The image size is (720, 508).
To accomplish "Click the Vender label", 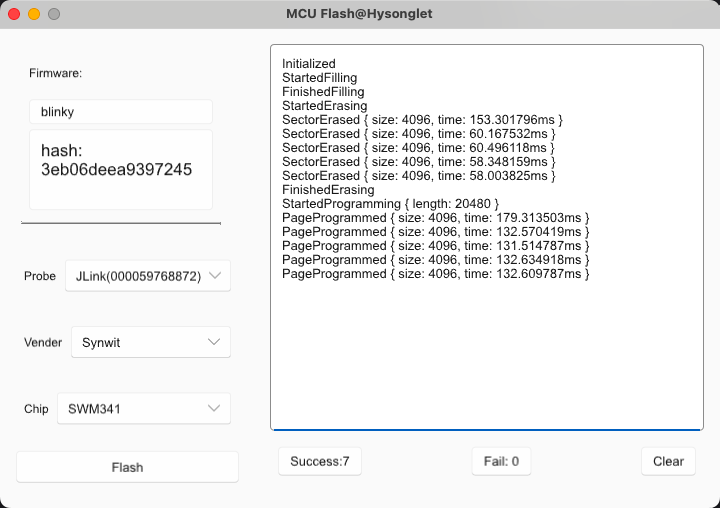I will tap(43, 342).
